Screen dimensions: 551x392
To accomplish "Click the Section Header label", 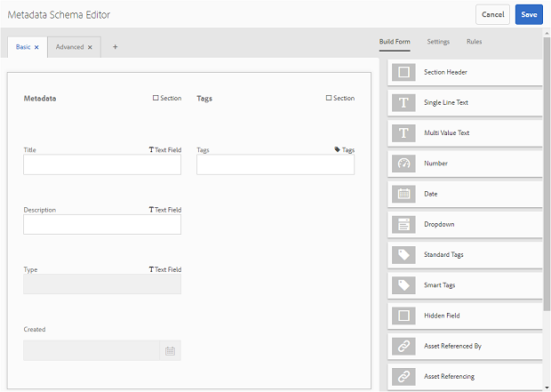I will point(445,72).
